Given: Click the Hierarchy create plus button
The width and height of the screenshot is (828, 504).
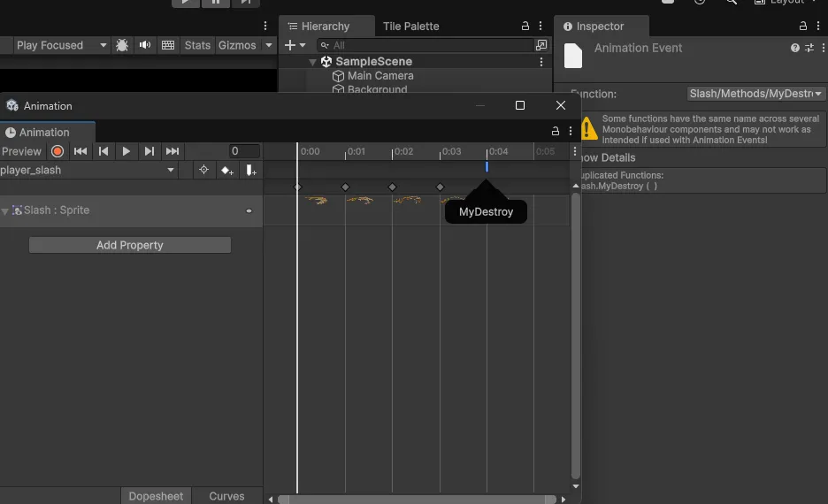Looking at the screenshot, I should tap(295, 45).
